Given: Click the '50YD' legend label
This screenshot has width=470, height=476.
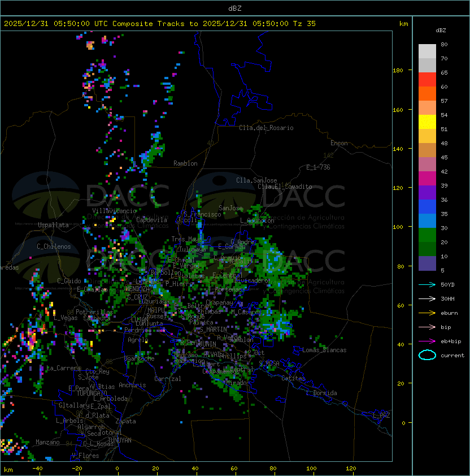Looking at the screenshot, I should pyautogui.click(x=447, y=284).
